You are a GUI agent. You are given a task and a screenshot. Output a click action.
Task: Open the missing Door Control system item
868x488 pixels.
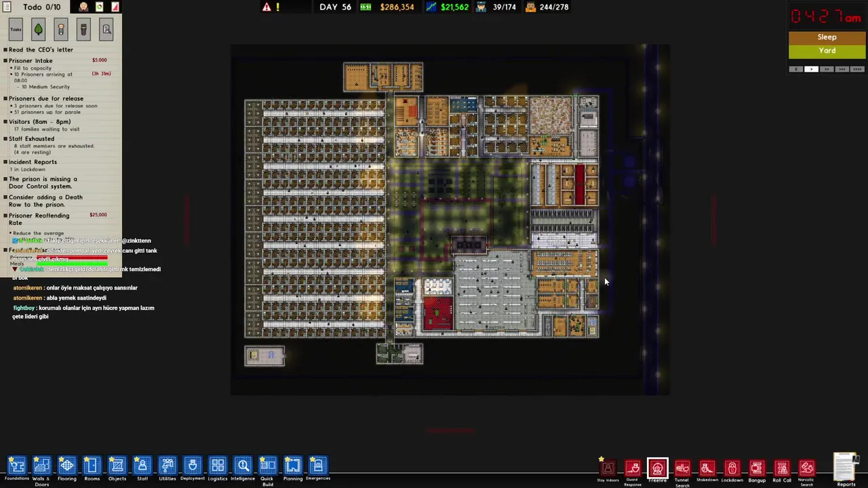pyautogui.click(x=42, y=183)
